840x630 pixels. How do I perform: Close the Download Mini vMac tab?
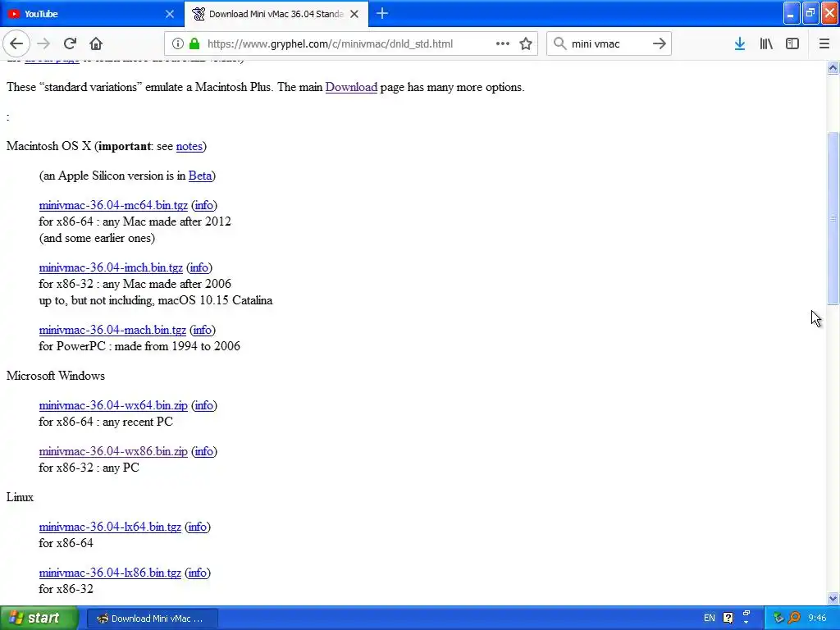tap(354, 14)
